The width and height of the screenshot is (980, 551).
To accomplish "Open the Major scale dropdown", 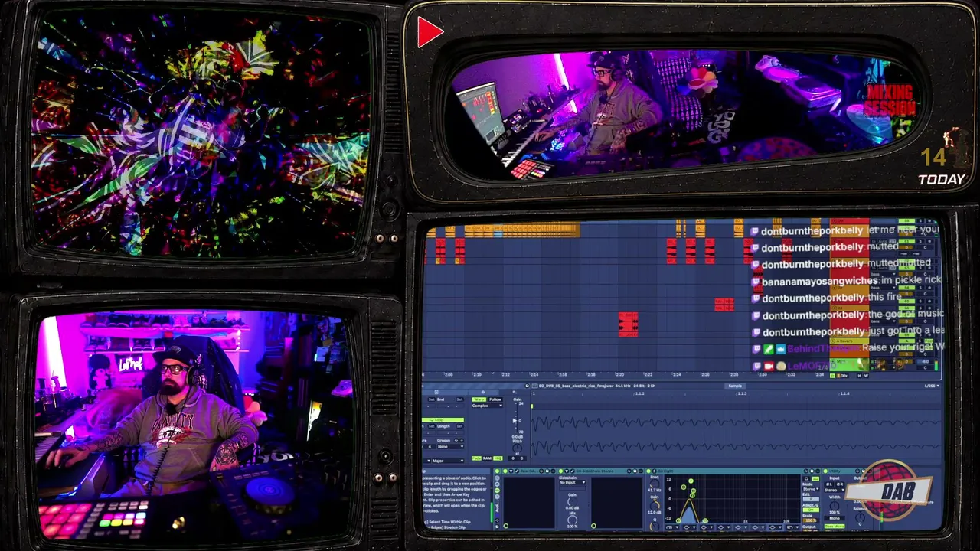I will (446, 461).
